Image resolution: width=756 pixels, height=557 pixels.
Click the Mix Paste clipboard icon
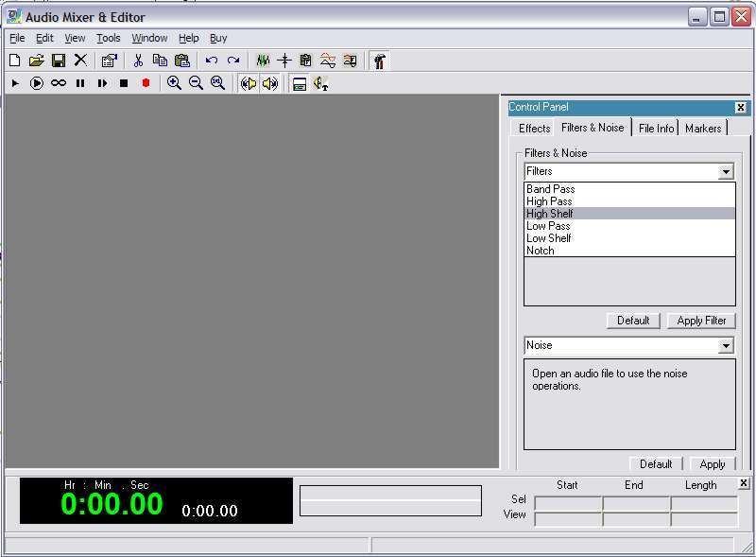coord(306,60)
